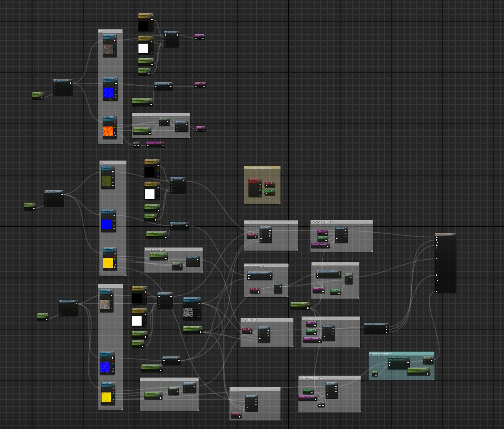Collapse the Layer1_Normal texture preview
The image size is (504, 429).
click(110, 100)
